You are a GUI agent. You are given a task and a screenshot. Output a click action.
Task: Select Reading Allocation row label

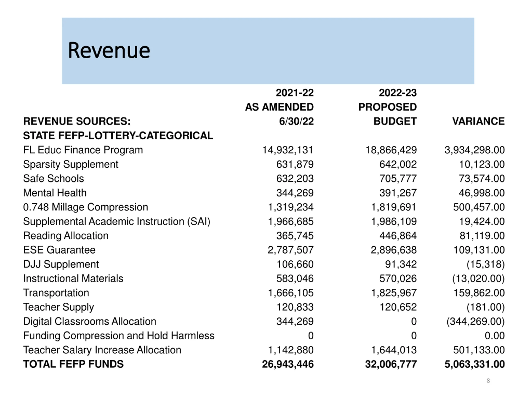point(66,236)
